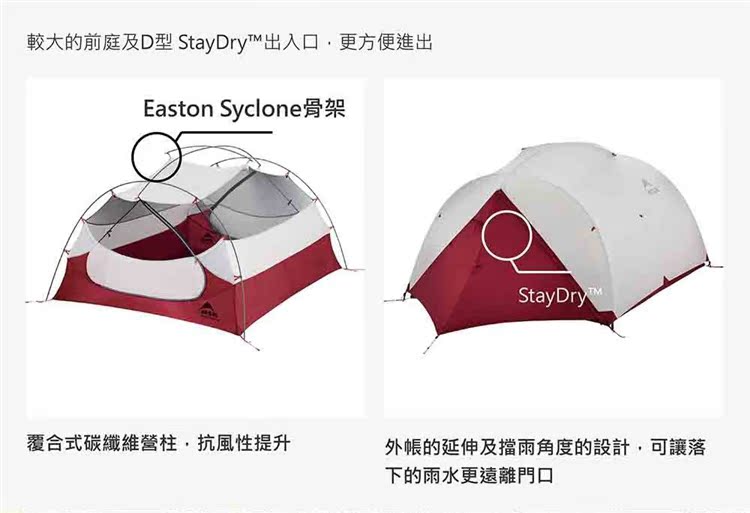The width and height of the screenshot is (750, 513).
Task: Click the black callout circle on tent pole
Action: [x=156, y=156]
